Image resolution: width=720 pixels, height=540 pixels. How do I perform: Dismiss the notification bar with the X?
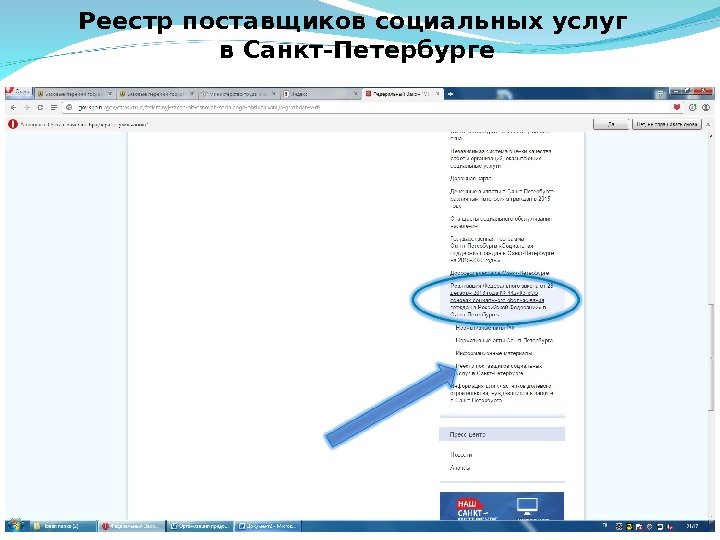708,124
